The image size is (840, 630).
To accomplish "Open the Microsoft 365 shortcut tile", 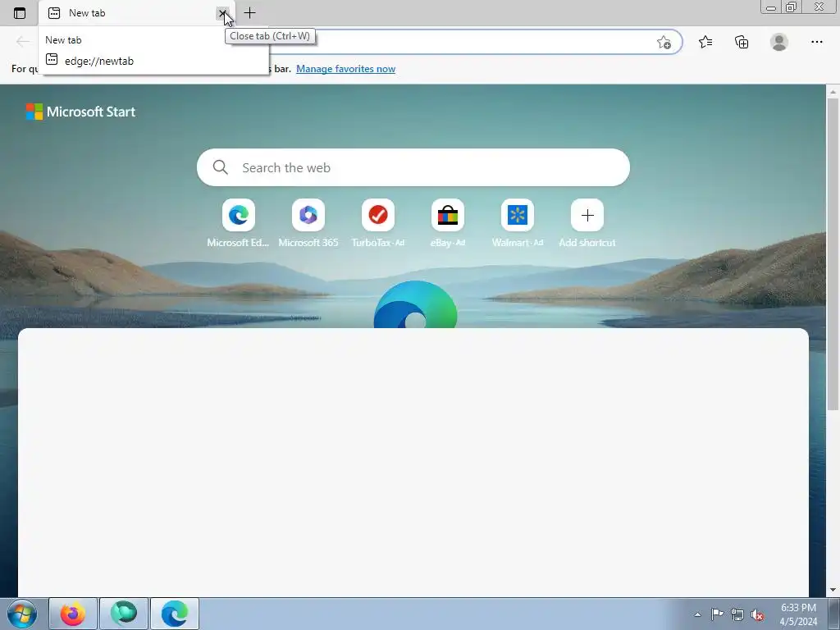I will pos(308,223).
